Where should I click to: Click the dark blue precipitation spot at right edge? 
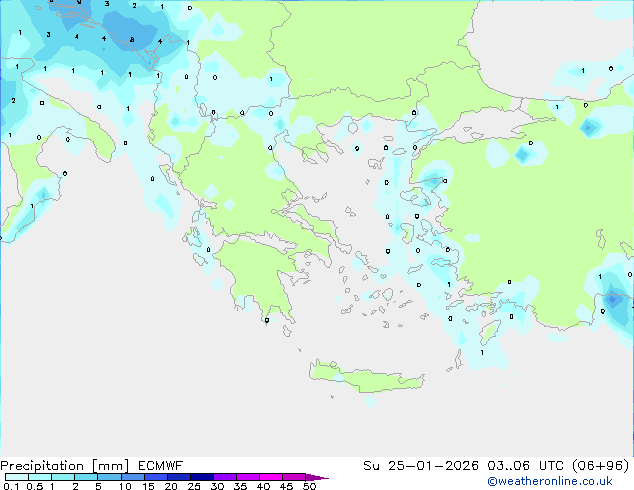point(612,298)
